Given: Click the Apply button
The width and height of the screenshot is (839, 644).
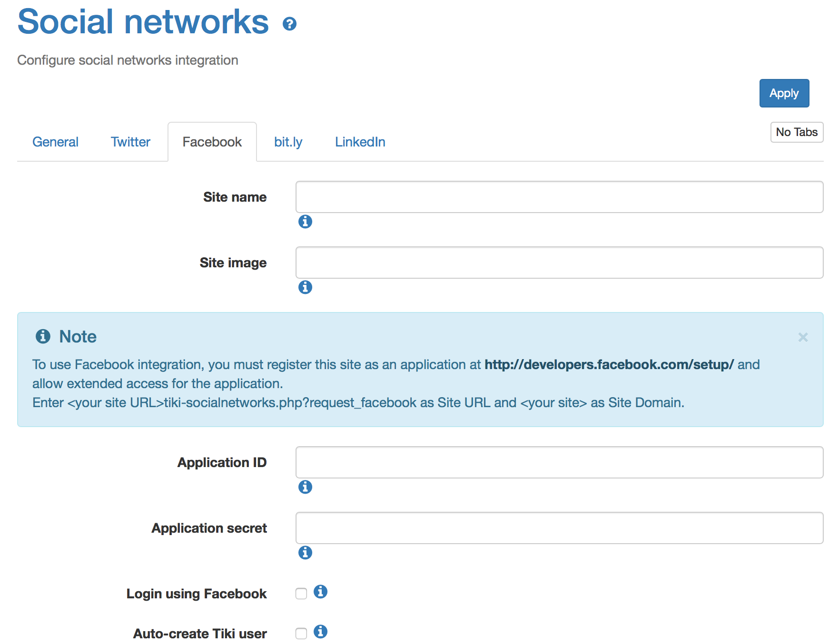Looking at the screenshot, I should [784, 93].
